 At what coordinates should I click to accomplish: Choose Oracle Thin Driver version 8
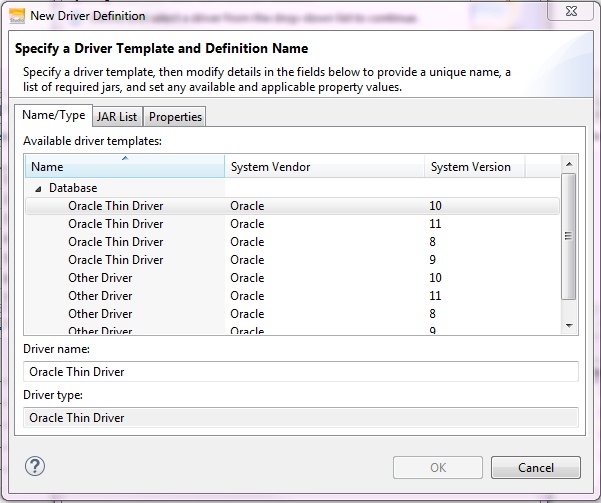pyautogui.click(x=115, y=242)
